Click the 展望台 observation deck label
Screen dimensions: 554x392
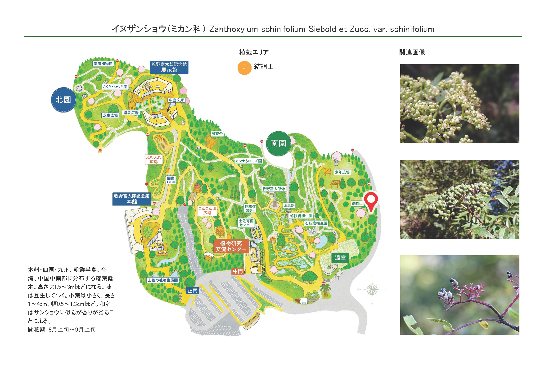217,134
